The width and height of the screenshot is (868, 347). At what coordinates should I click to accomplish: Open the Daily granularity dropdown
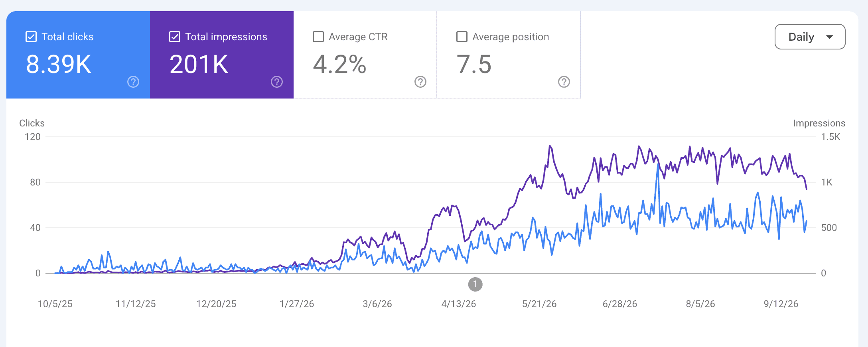tap(810, 37)
